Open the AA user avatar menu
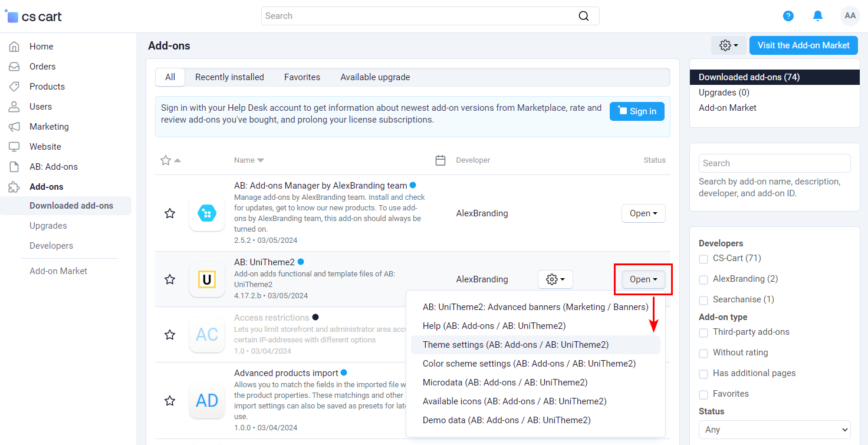 click(x=850, y=16)
